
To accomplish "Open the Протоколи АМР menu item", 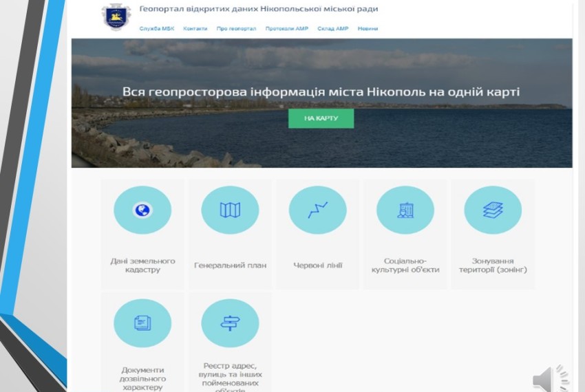I will click(x=287, y=28).
